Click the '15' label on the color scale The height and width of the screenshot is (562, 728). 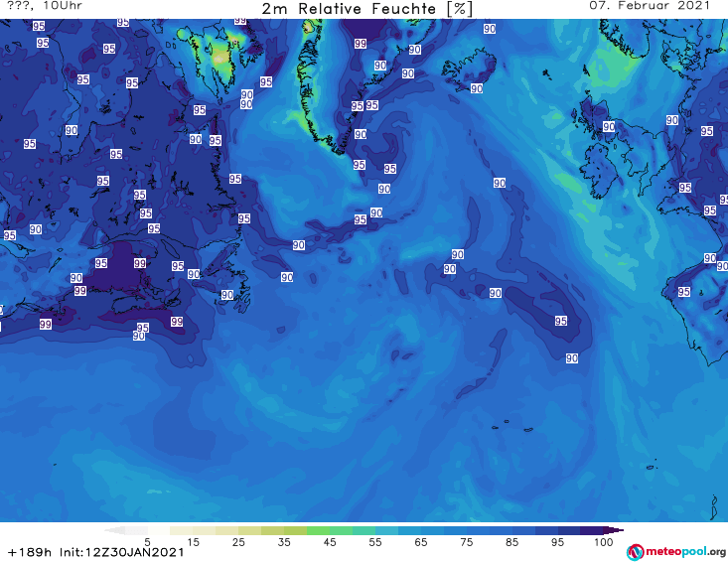point(193,542)
